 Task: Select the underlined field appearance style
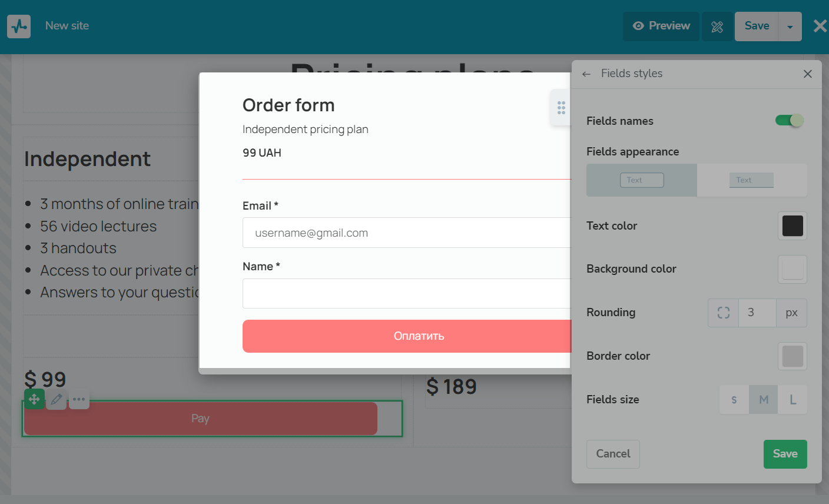751,180
